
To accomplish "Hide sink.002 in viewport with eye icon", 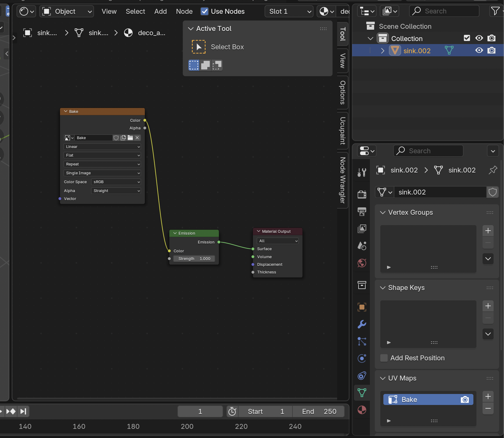I will pos(479,50).
